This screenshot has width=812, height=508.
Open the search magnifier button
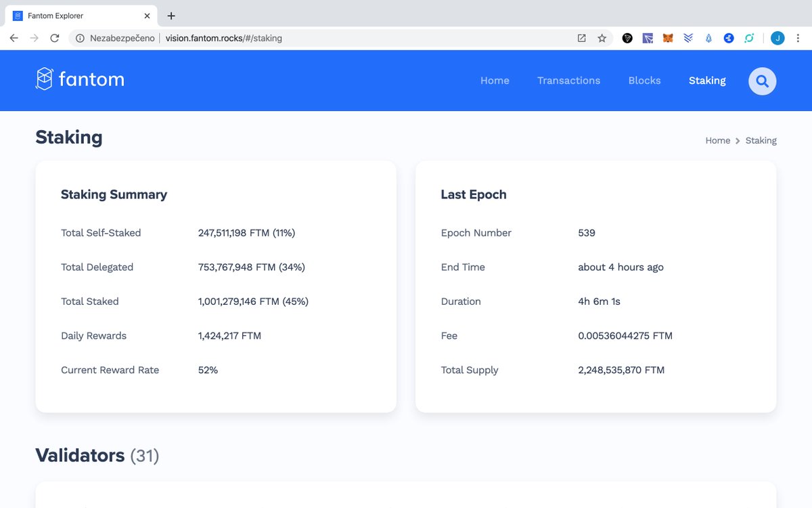pyautogui.click(x=762, y=81)
